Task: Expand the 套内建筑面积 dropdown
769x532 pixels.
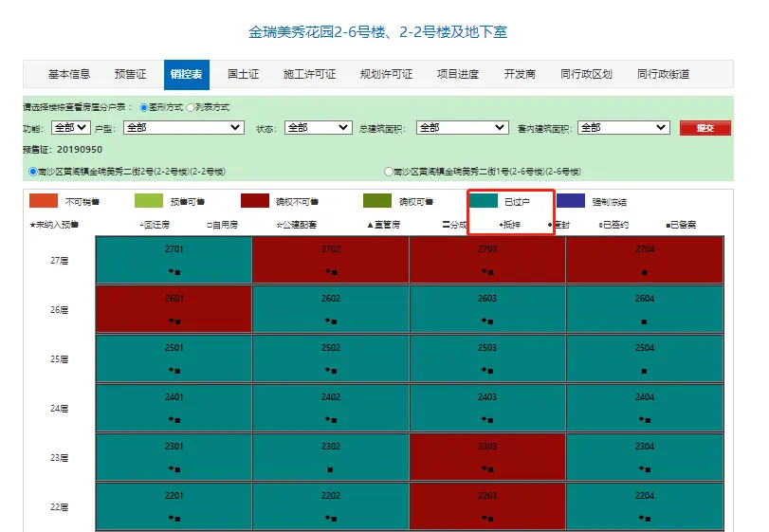Action: coord(623,127)
